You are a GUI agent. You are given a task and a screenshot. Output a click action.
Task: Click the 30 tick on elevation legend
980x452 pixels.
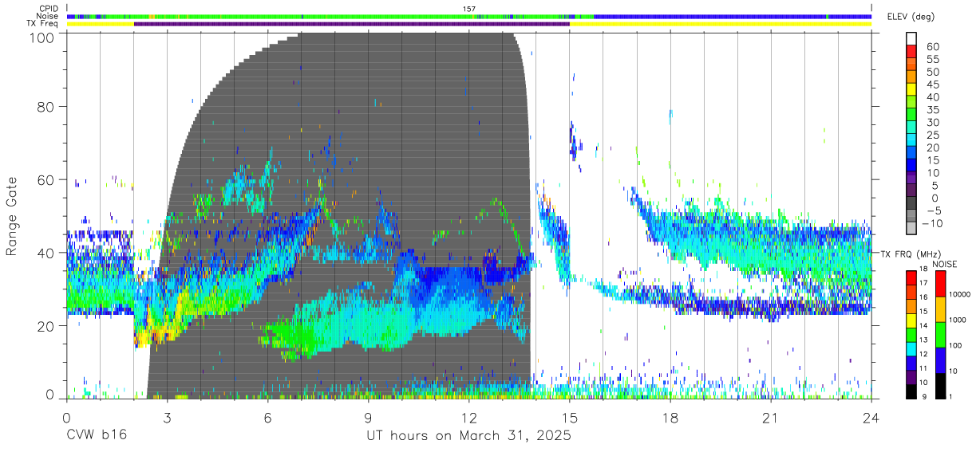tap(932, 122)
